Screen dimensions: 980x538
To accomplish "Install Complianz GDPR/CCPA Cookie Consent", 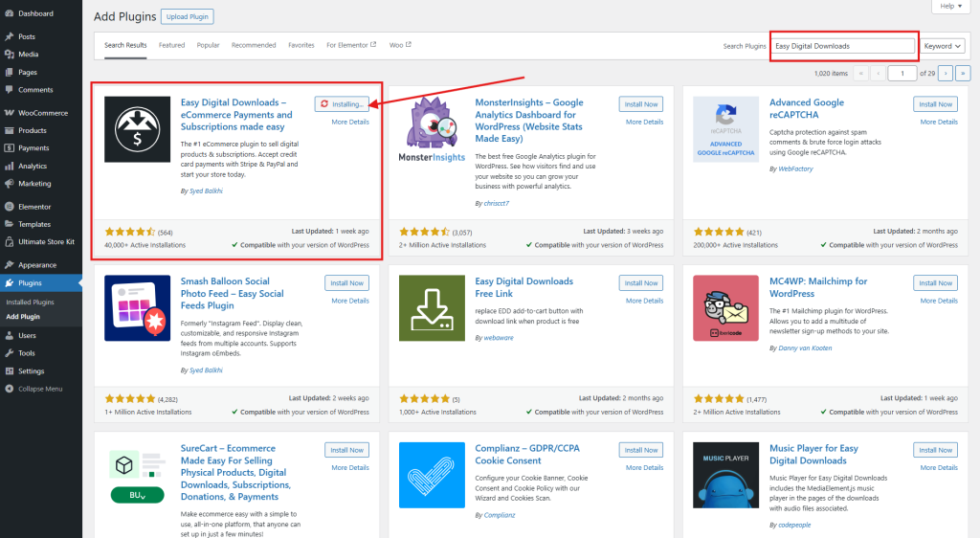I will tap(641, 450).
